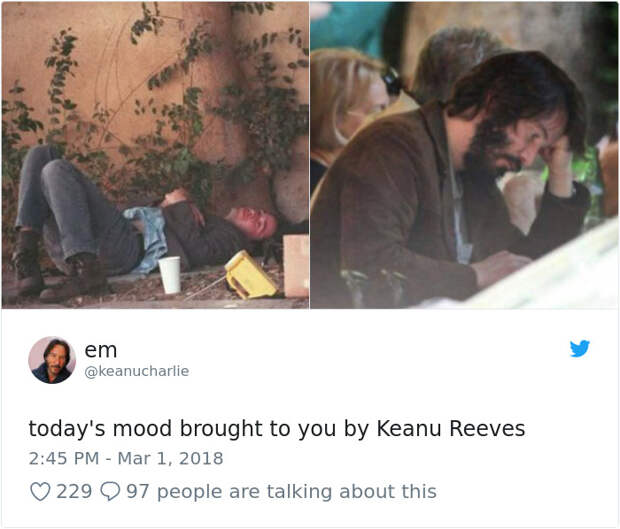Image resolution: width=620 pixels, height=529 pixels.
Task: Open the left photo of man lying down
Action: point(155,155)
